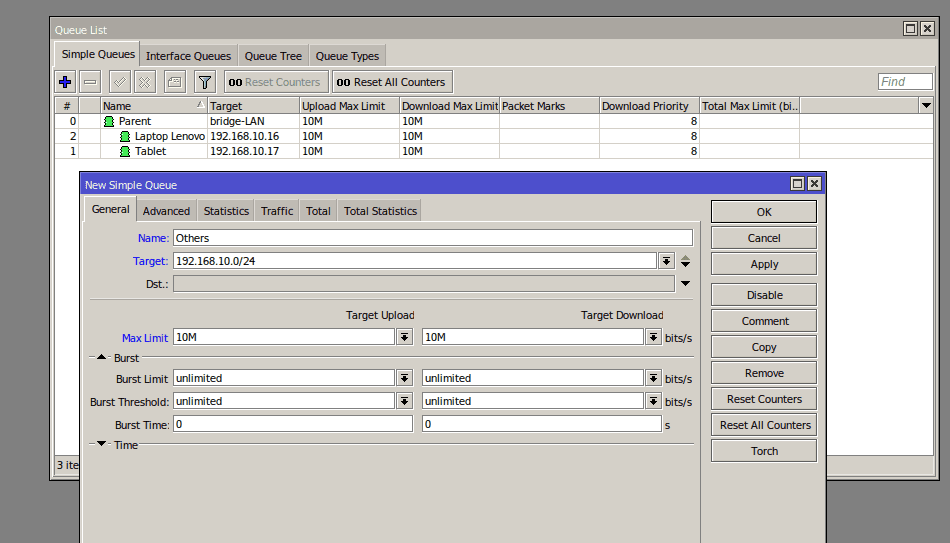Click the Tablet queue icon
The width and height of the screenshot is (950, 543).
(x=125, y=152)
